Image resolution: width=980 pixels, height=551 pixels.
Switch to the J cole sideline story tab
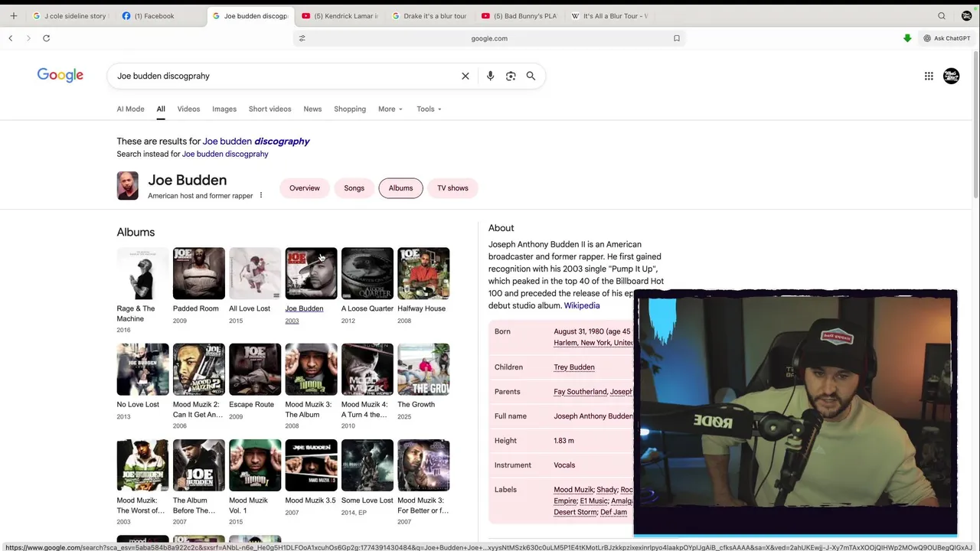[69, 15]
